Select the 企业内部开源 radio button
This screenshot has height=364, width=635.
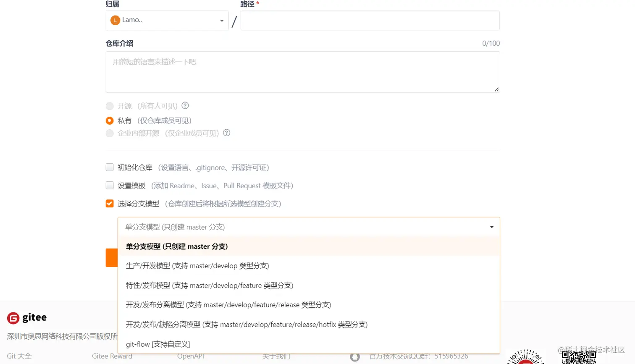[110, 133]
